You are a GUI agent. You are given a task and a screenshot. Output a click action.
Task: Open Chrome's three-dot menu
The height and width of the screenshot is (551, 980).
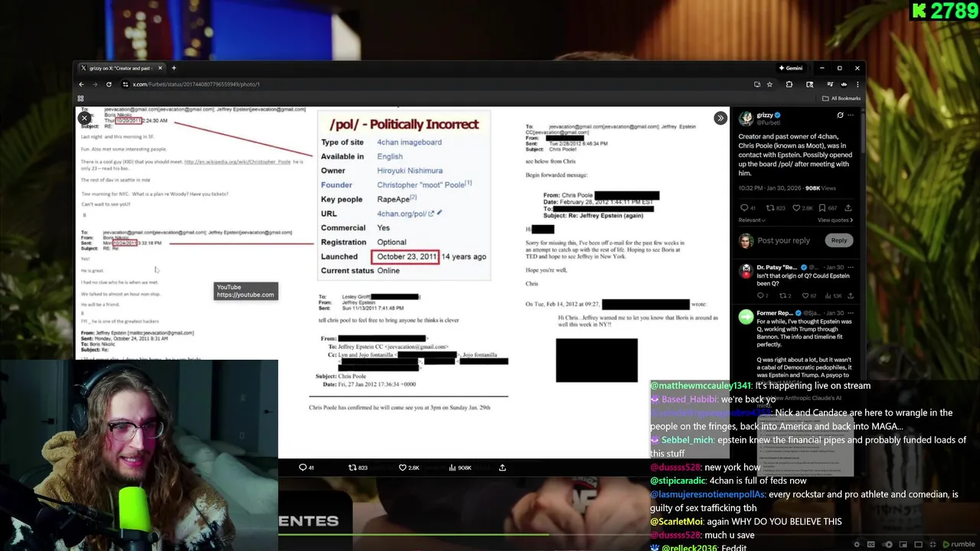857,84
